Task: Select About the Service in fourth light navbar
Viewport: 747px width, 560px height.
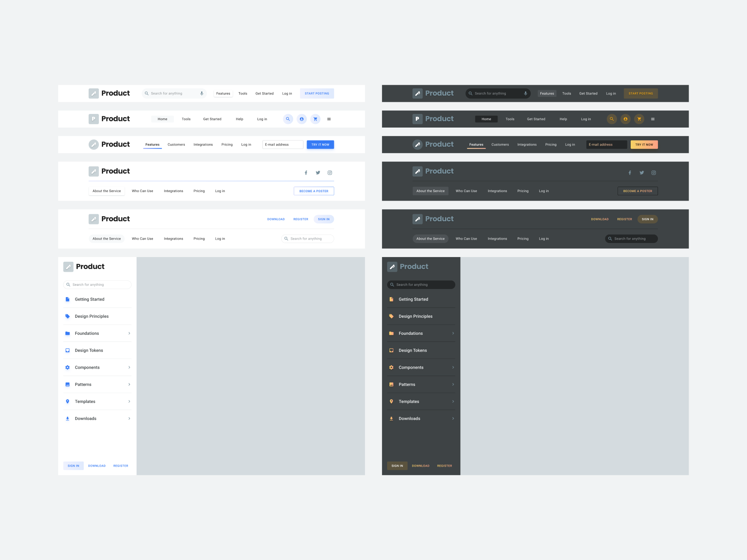Action: [x=107, y=191]
